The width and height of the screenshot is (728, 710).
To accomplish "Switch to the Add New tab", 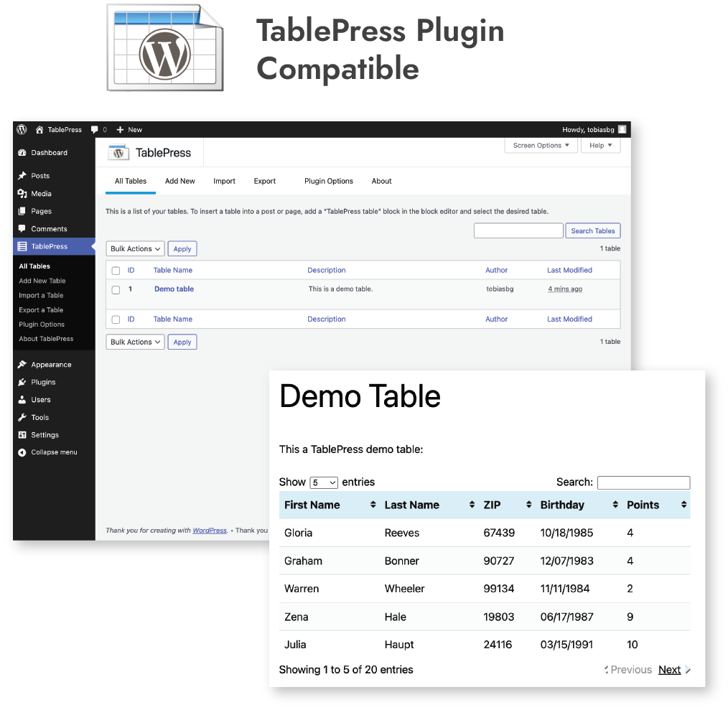I will coord(180,181).
